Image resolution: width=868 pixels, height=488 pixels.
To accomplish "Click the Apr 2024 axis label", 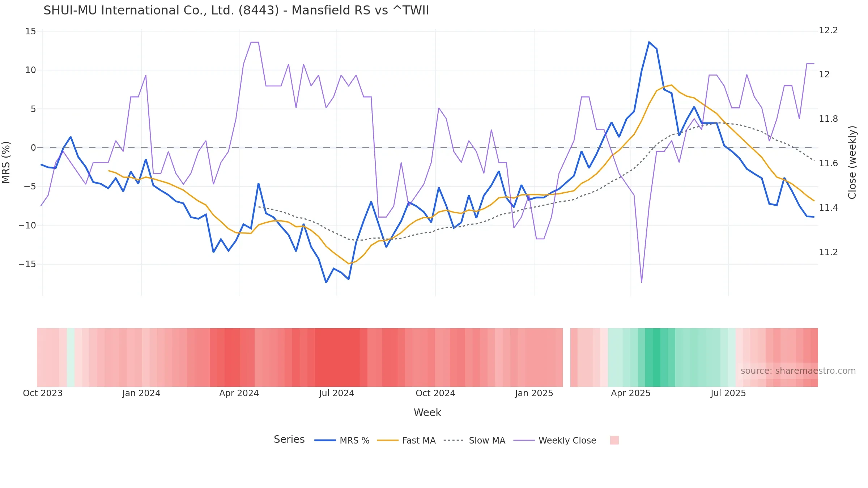I will tap(239, 393).
